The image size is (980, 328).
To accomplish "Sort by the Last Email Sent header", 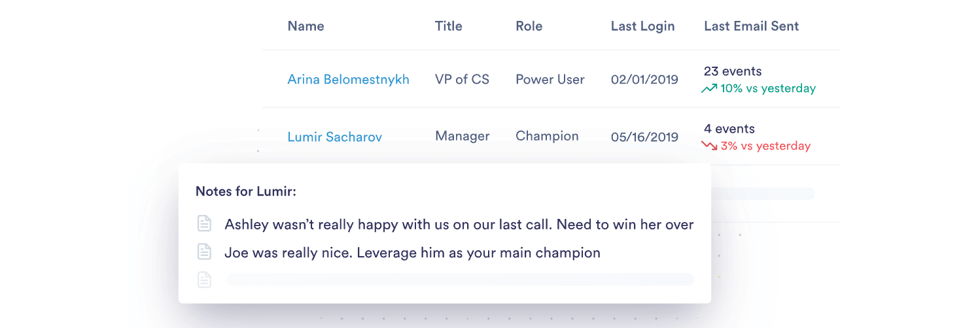I will pos(752,26).
